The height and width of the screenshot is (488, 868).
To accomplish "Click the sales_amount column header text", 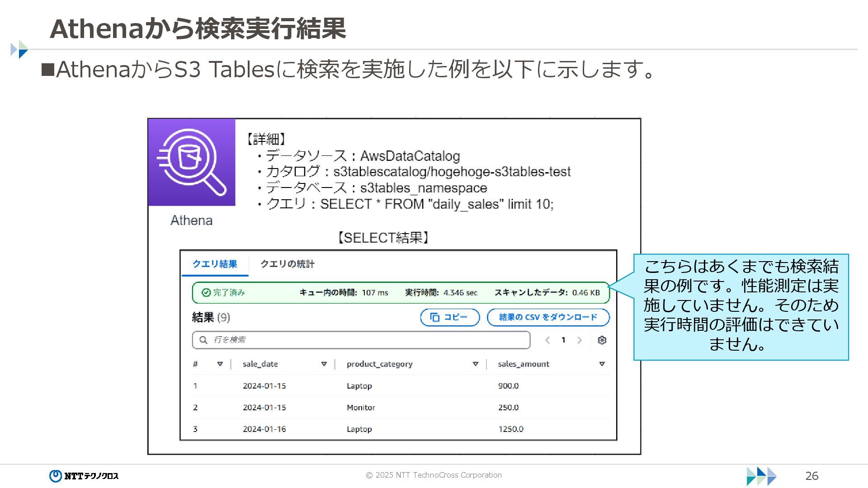I will point(524,364).
